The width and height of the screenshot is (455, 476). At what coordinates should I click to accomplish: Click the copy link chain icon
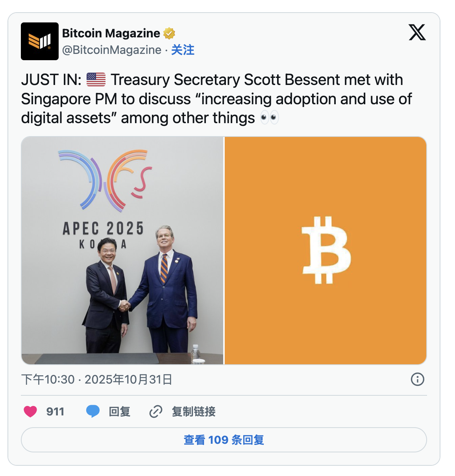point(156,411)
